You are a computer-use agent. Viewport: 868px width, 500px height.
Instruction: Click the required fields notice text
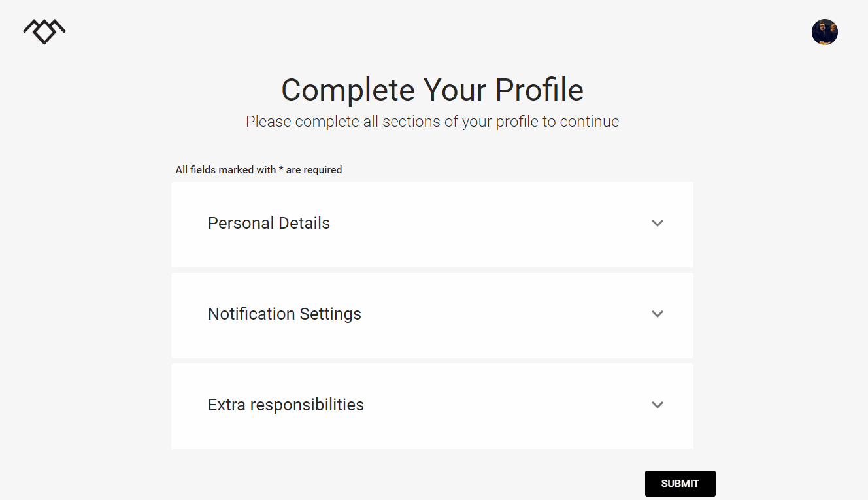(x=258, y=169)
